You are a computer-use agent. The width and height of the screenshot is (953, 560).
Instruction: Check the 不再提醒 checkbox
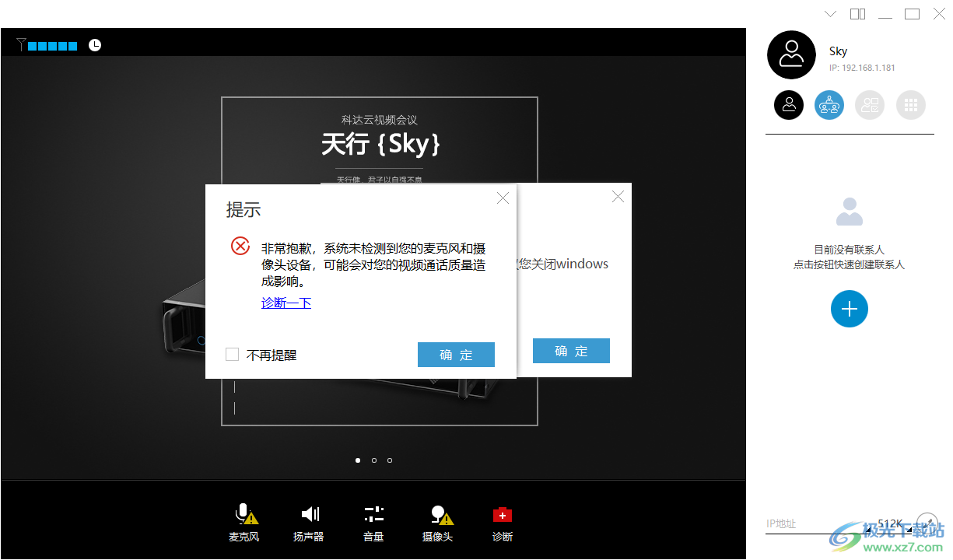tap(232, 355)
